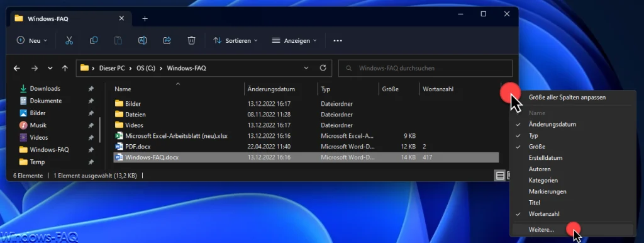Open a new tab with plus button
This screenshot has width=644, height=243.
point(145,18)
